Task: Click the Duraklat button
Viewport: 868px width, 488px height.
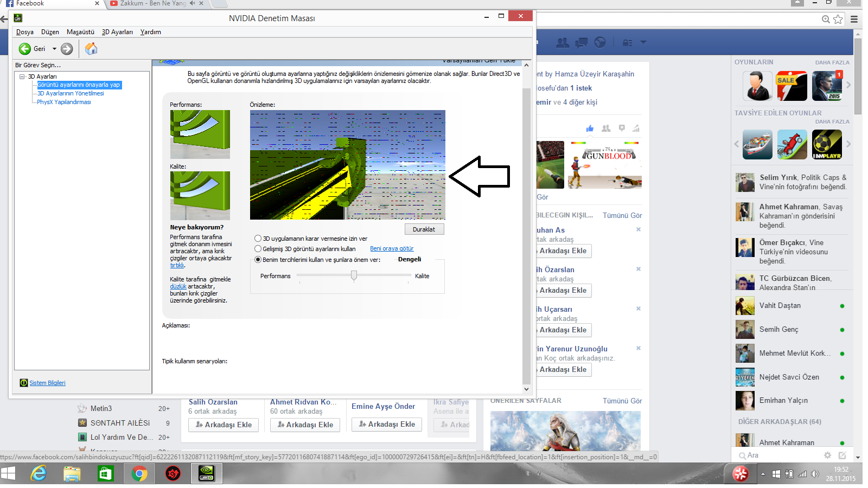Action: click(x=424, y=229)
